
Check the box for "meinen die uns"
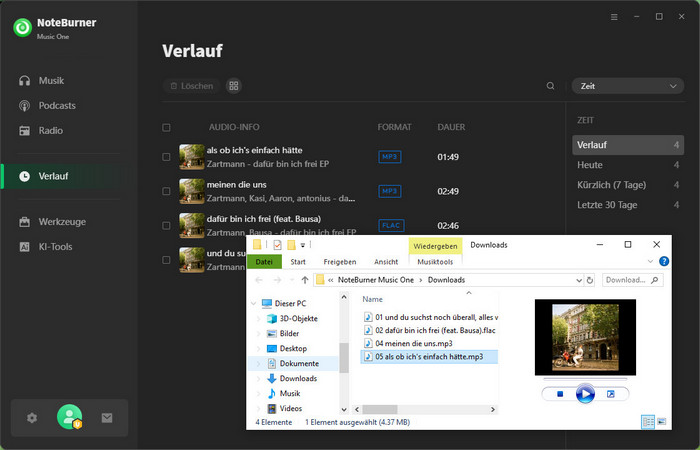166,191
